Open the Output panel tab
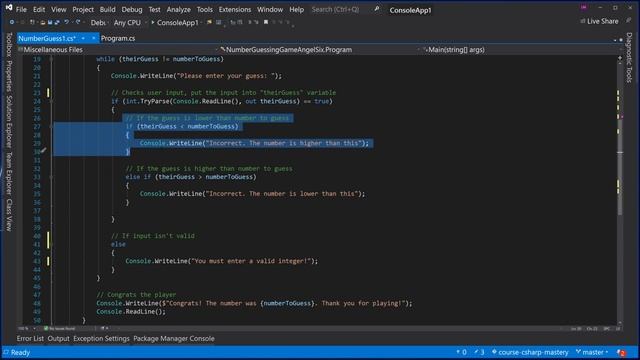This screenshot has height=360, width=640. point(58,338)
